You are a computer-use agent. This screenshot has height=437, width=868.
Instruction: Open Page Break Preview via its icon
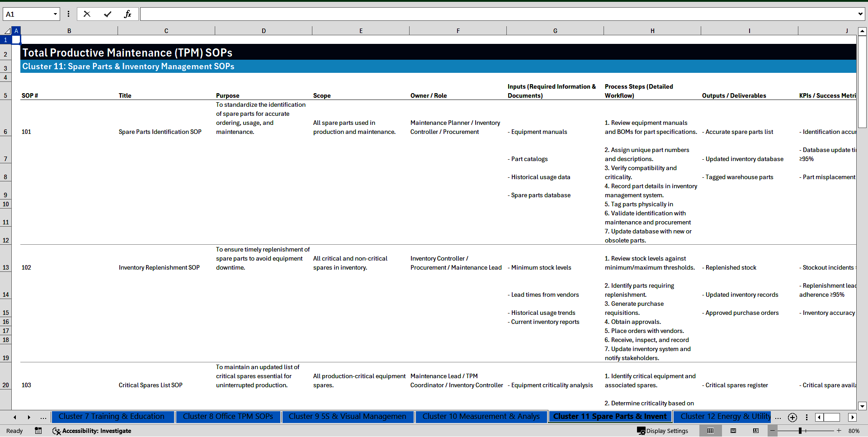pos(755,431)
